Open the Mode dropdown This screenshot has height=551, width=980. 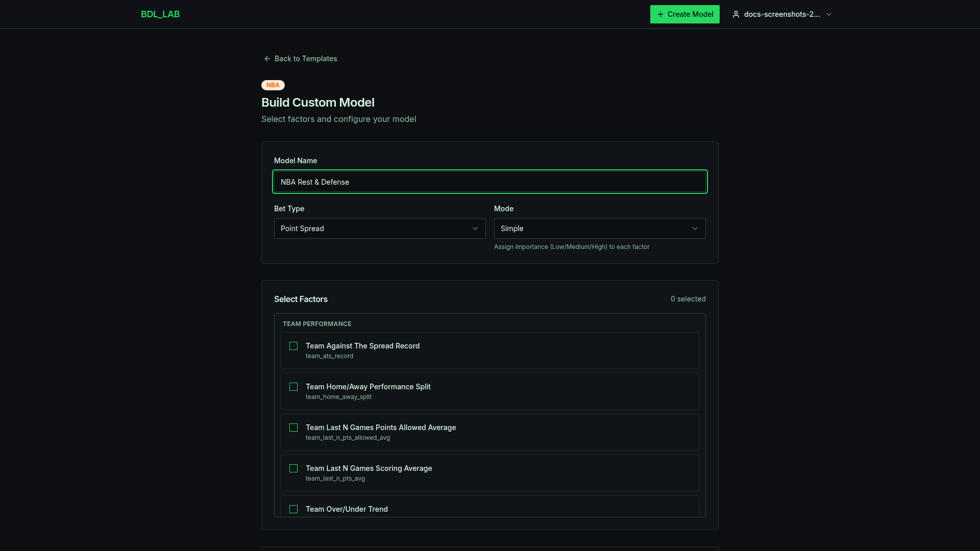click(599, 229)
